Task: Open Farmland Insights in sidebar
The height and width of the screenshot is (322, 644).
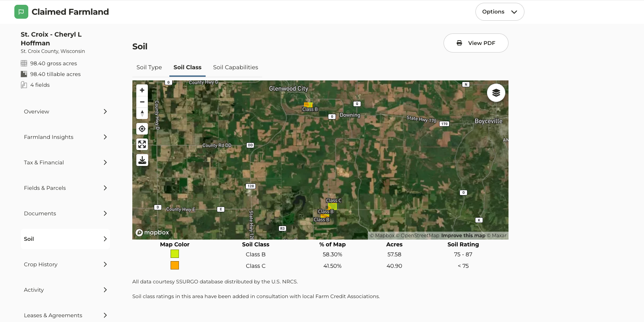Action: pos(65,137)
